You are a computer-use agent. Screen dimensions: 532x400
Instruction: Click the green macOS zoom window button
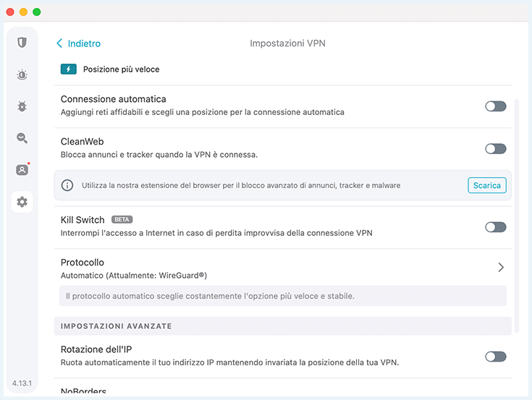coord(37,12)
